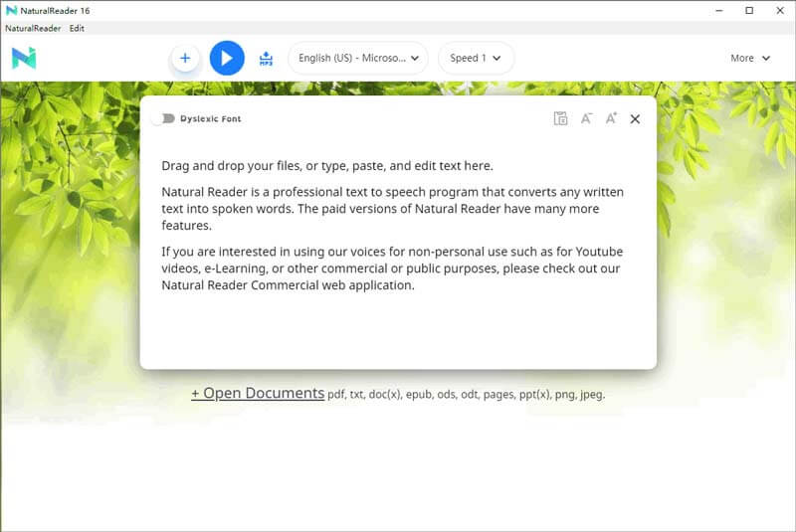Click the paste clipboard icon
Screen dimensions: 796x532
click(x=560, y=118)
